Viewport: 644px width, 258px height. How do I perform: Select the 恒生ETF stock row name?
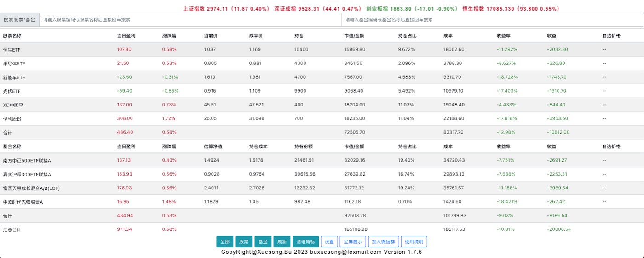pos(12,49)
